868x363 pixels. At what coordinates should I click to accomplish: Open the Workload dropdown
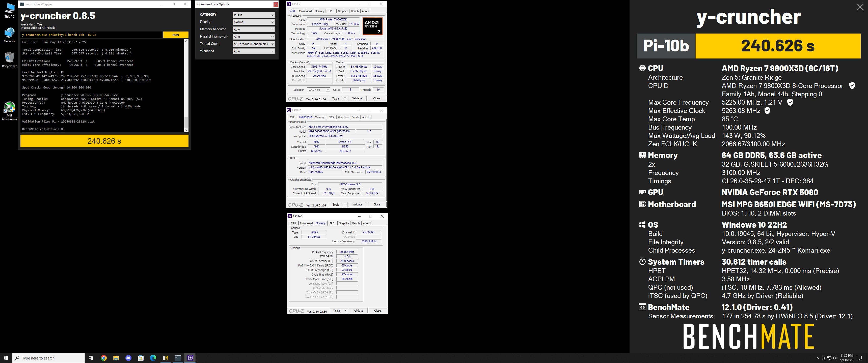coord(254,51)
